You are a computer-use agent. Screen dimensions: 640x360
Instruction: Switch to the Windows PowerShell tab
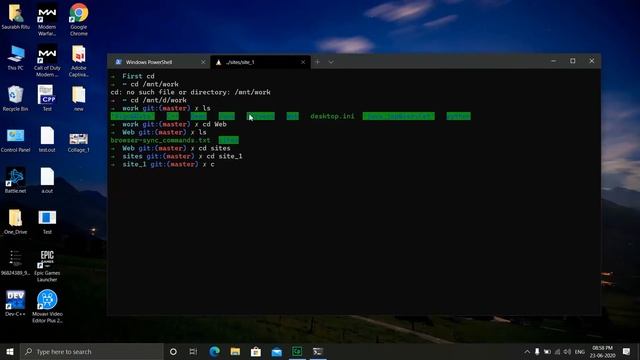click(158, 62)
